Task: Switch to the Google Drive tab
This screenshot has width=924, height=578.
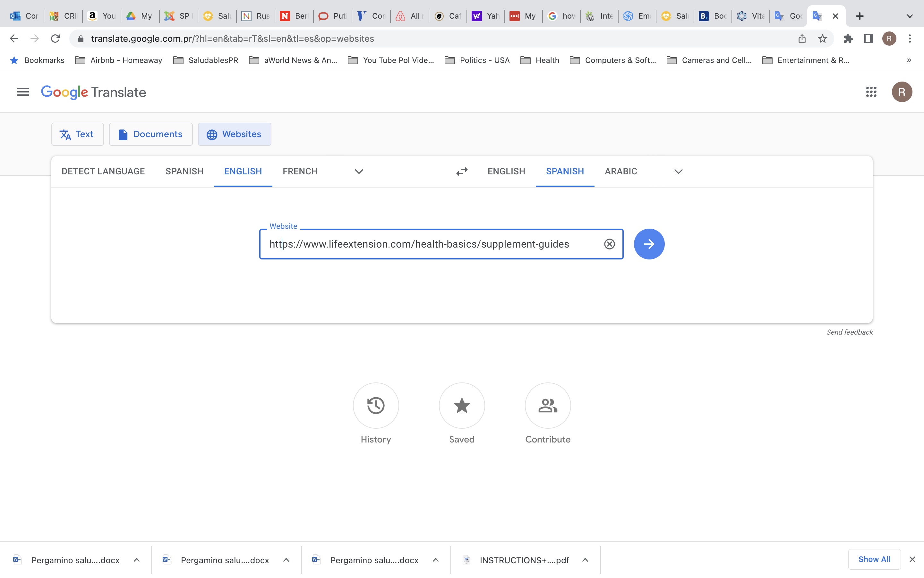Action: pyautogui.click(x=140, y=16)
